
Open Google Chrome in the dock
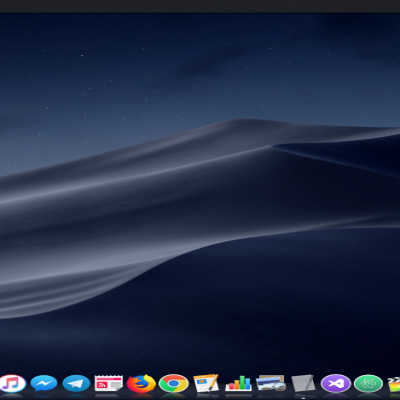tap(174, 383)
